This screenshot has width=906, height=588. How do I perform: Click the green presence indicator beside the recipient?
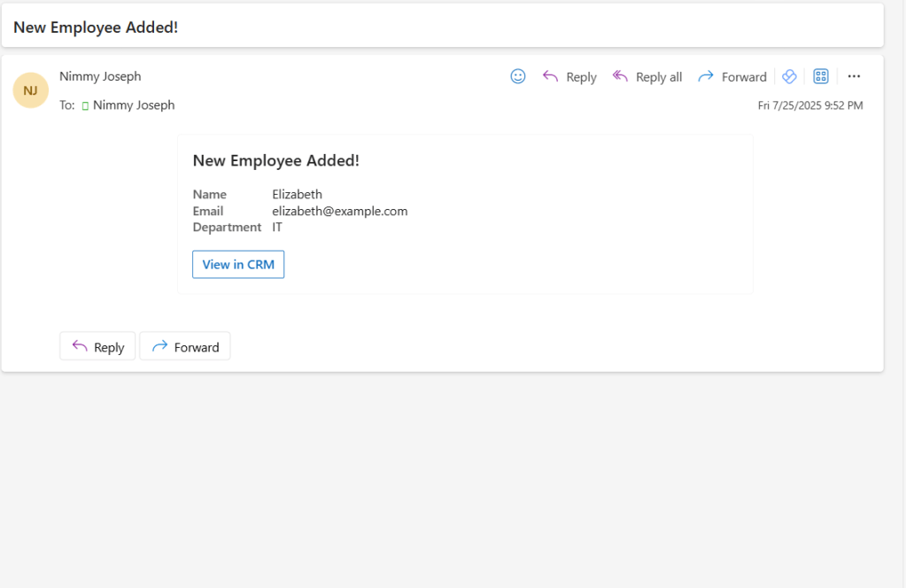tap(86, 105)
